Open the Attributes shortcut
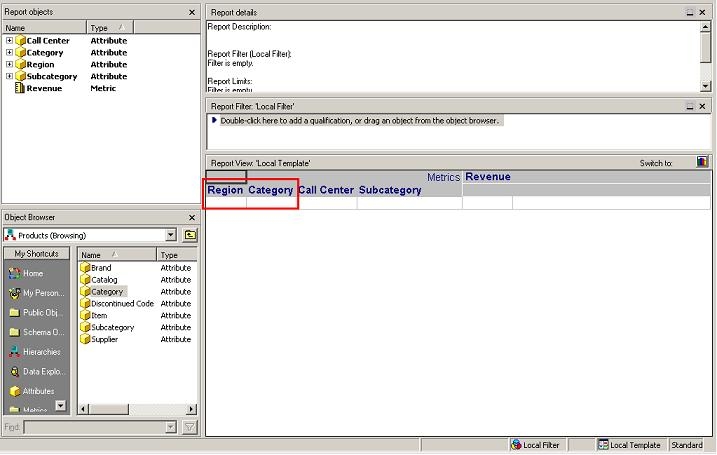Screen dimensions: 717x455 point(38,391)
